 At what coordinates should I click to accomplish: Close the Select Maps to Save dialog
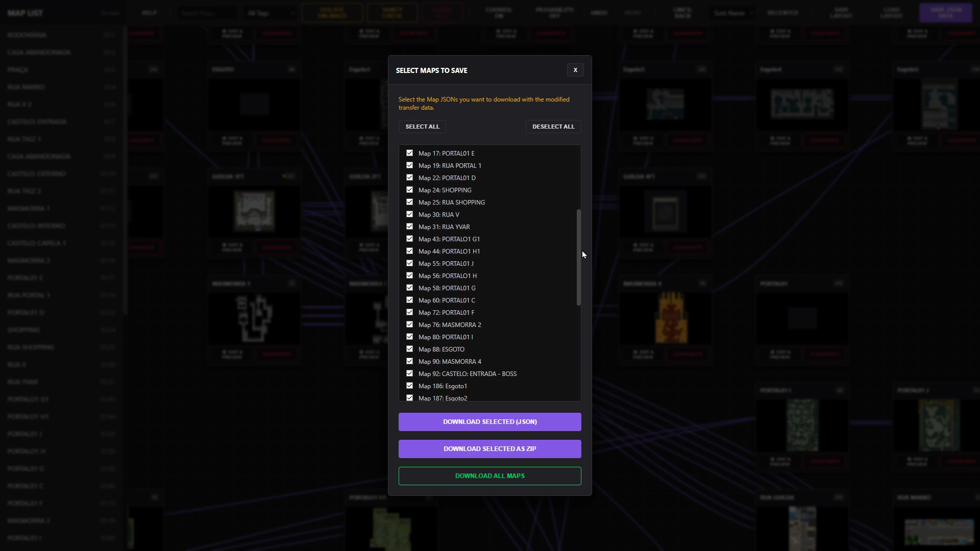coord(575,70)
